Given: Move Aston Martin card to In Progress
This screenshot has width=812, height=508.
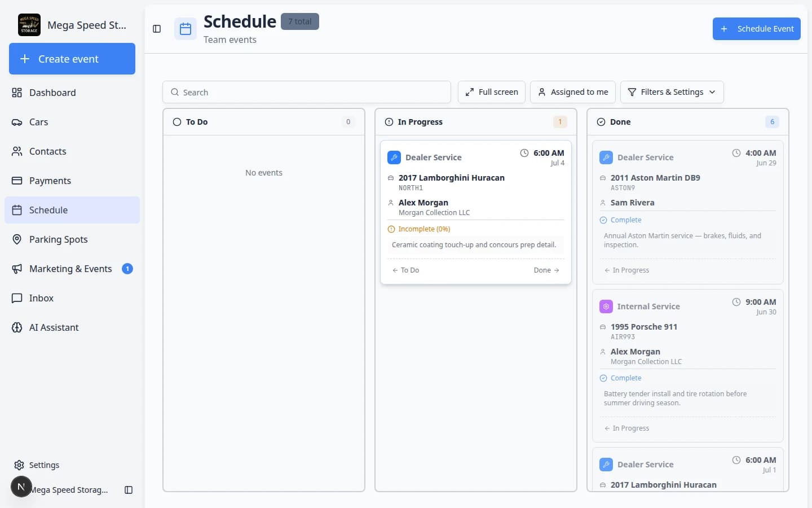Looking at the screenshot, I should (x=626, y=270).
